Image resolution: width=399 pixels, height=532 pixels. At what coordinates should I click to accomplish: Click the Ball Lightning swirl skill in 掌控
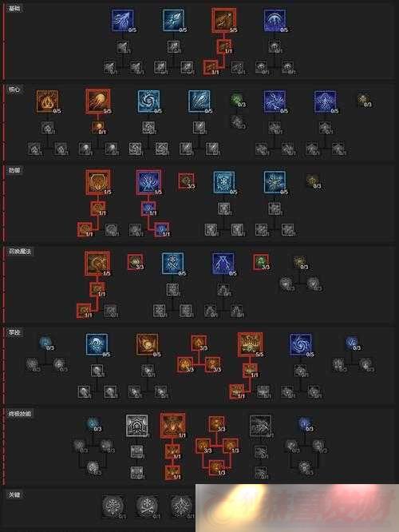click(x=301, y=344)
